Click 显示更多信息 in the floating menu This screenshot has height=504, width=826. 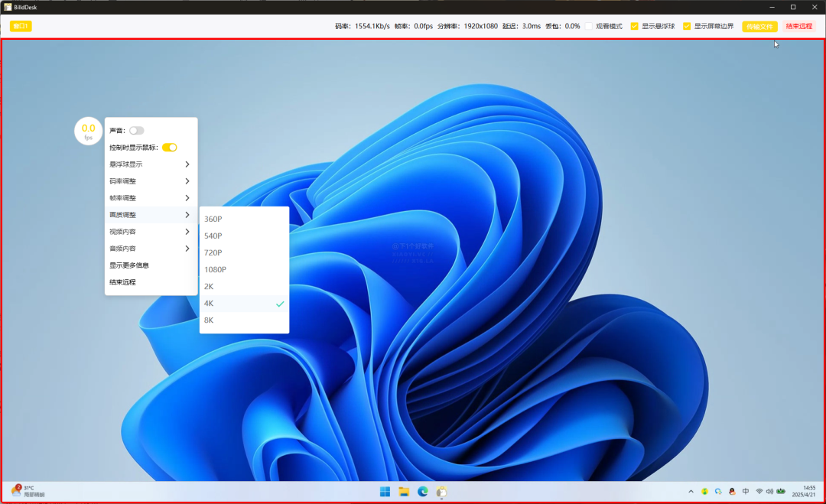coord(129,265)
